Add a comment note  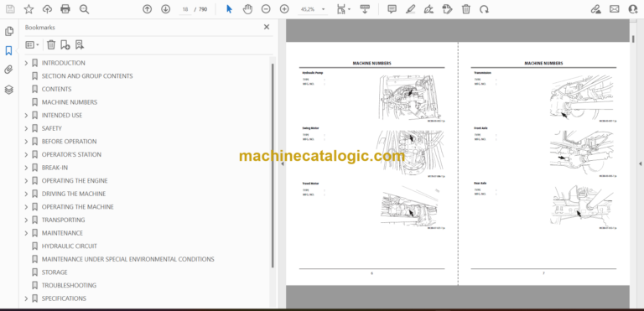click(392, 9)
